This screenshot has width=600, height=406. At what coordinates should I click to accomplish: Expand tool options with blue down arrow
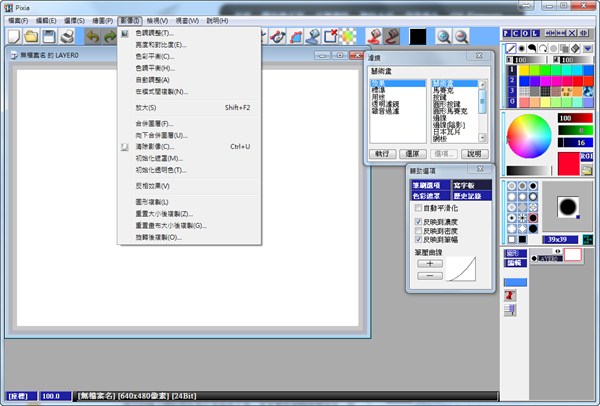pyautogui.click(x=587, y=49)
